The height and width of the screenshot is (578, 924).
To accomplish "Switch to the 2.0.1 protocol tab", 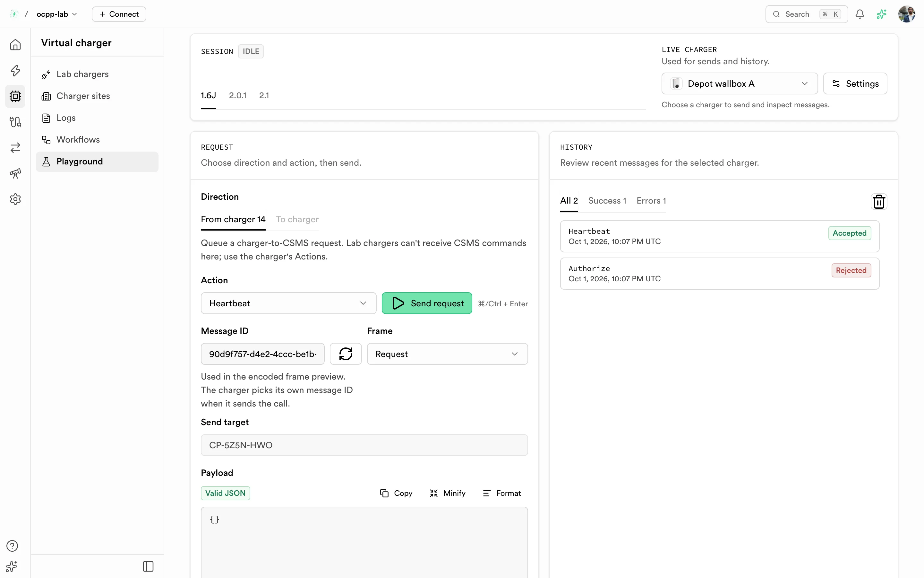I will coord(237,96).
